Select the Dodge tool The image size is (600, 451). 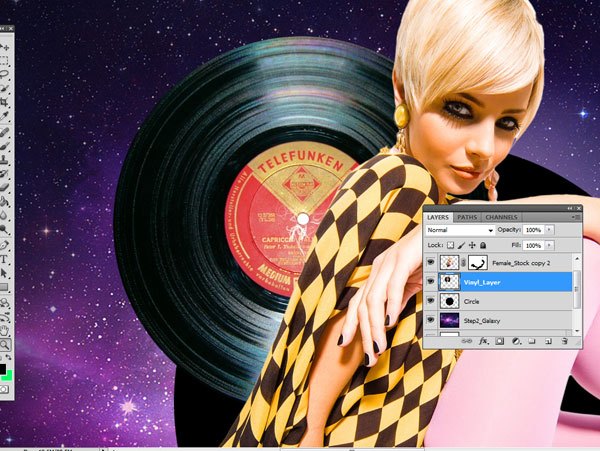pyautogui.click(x=5, y=229)
